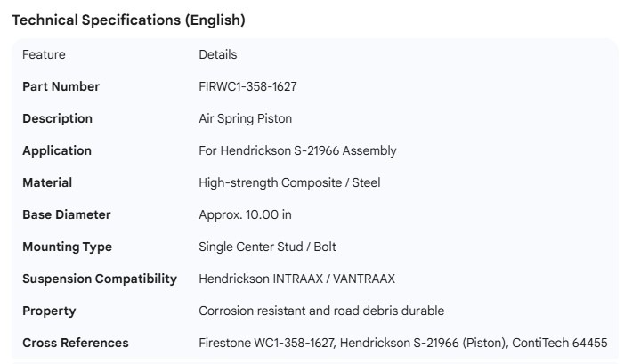Click the High-strength Composite / Steel value
Image resolution: width=624 pixels, height=364 pixels.
click(x=289, y=182)
